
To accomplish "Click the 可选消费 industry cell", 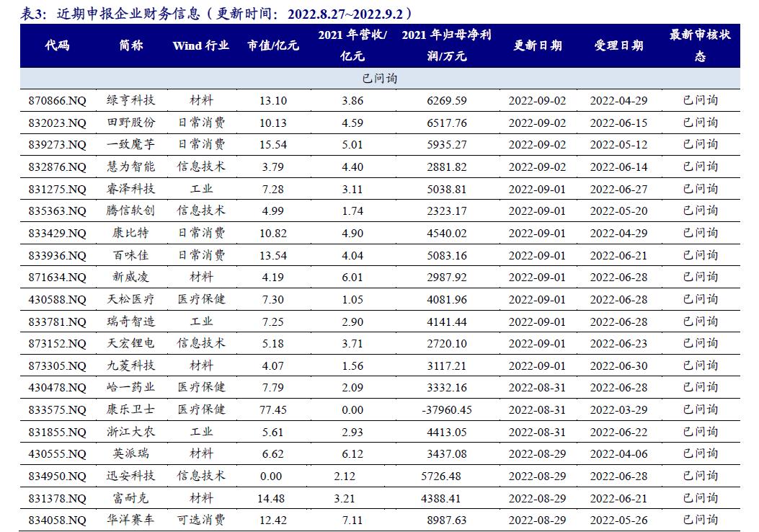I will (x=201, y=520).
